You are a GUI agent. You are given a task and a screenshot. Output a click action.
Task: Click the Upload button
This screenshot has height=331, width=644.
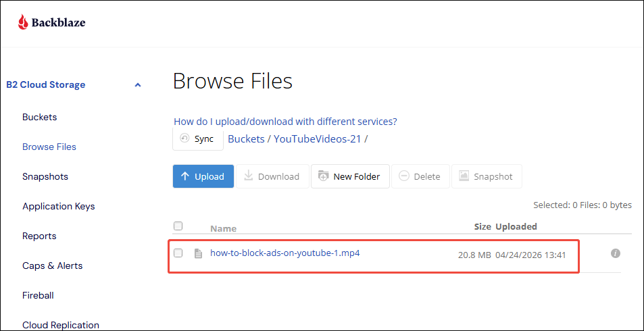203,176
